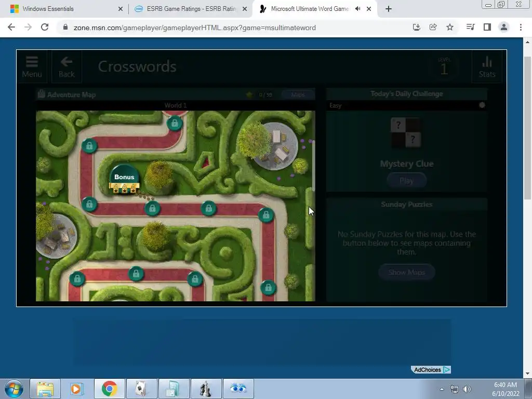Click the star count 0/99
This screenshot has height=399, width=532.
tap(265, 95)
